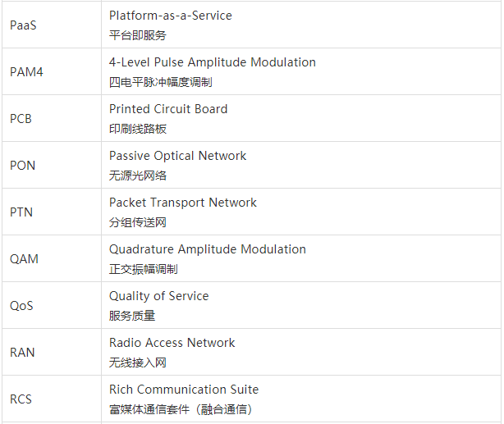504x424 pixels.
Task: Select the Packet Transport Network text
Action: pyautogui.click(x=182, y=203)
